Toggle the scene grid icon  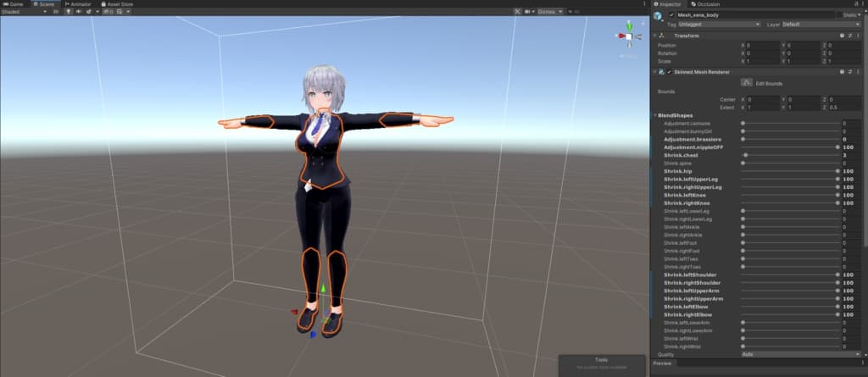coord(120,11)
